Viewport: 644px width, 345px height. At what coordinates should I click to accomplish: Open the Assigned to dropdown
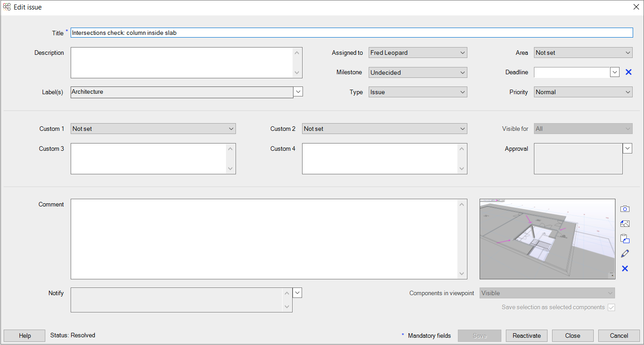[x=418, y=53]
